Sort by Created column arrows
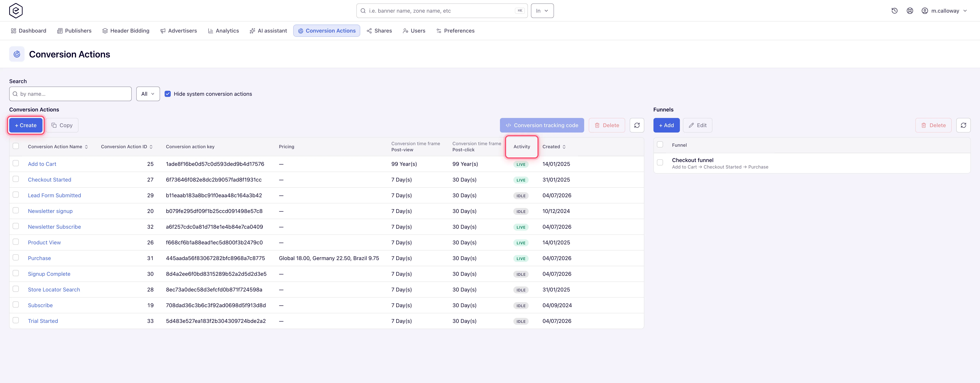The image size is (980, 383). 564,146
